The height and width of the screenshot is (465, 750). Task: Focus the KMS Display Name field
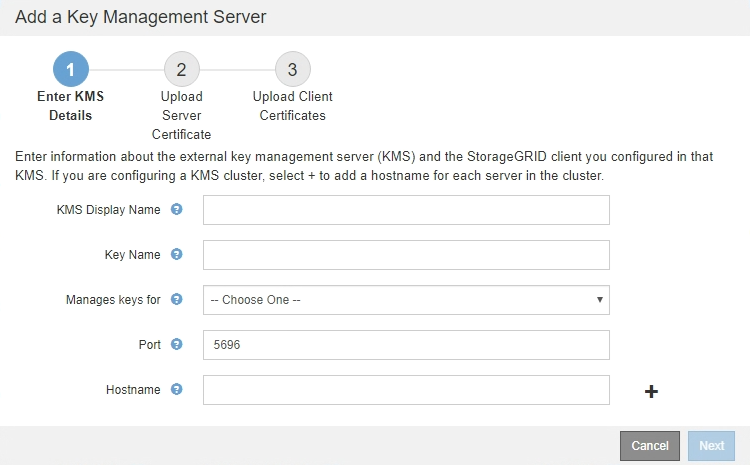click(405, 210)
